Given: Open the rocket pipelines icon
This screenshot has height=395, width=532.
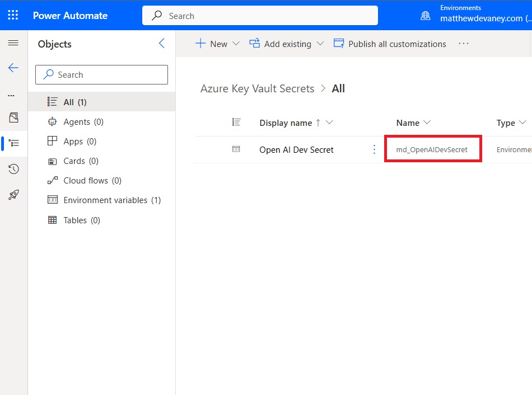Looking at the screenshot, I should coord(13,195).
